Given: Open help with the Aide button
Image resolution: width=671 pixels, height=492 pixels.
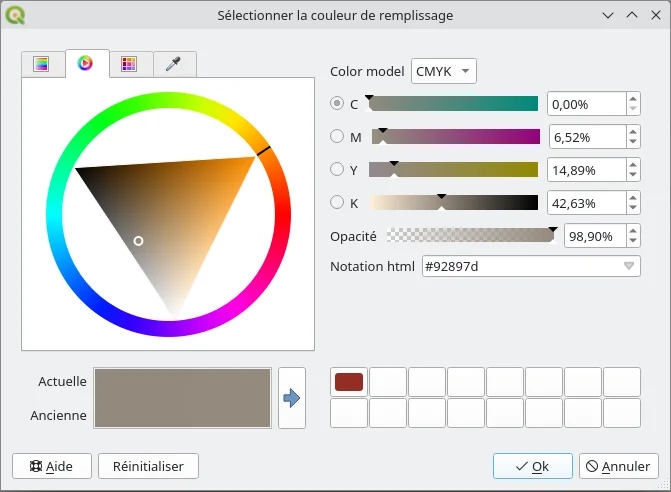Looking at the screenshot, I should pos(52,466).
